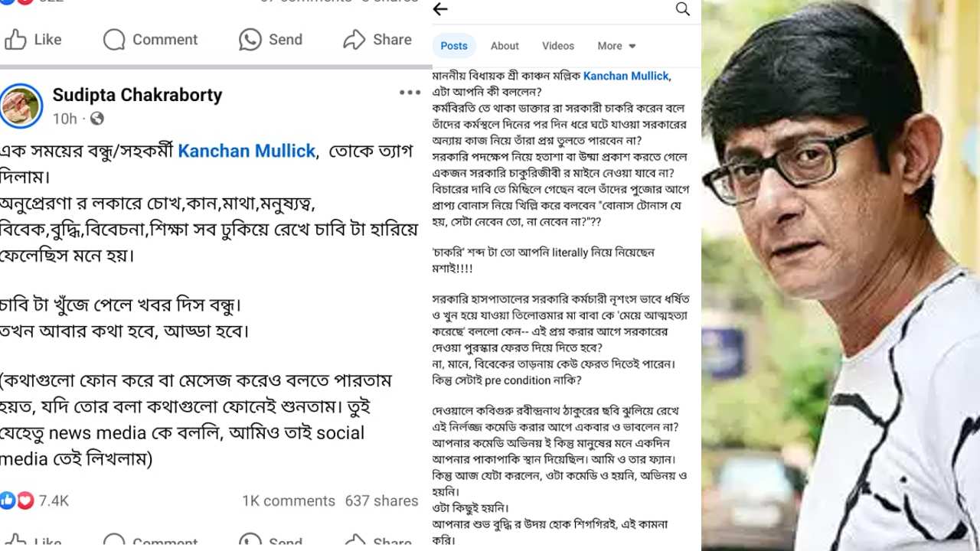Image resolution: width=980 pixels, height=551 pixels.
Task: Go back using the left arrow icon
Action: (440, 9)
